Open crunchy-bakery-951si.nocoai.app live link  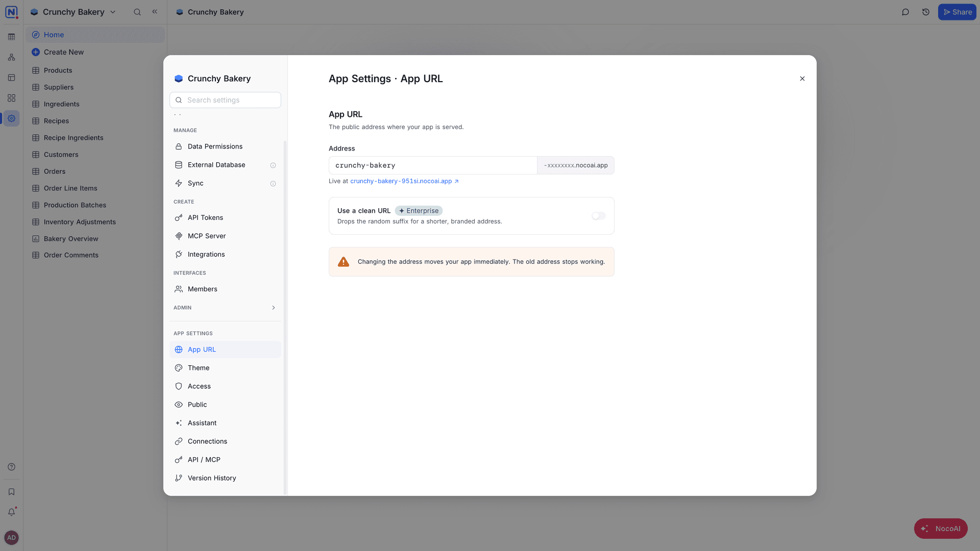[x=404, y=181]
